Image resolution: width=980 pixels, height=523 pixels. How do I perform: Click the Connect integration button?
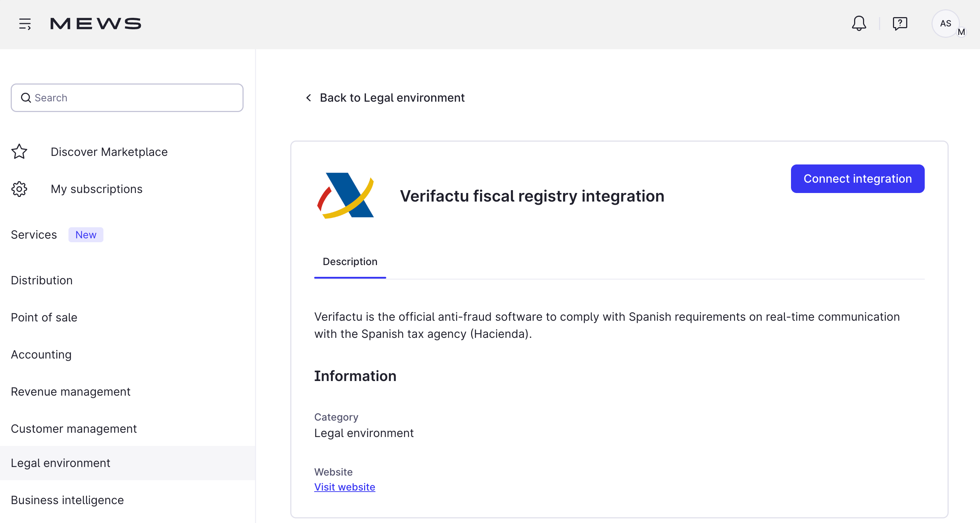pos(857,178)
